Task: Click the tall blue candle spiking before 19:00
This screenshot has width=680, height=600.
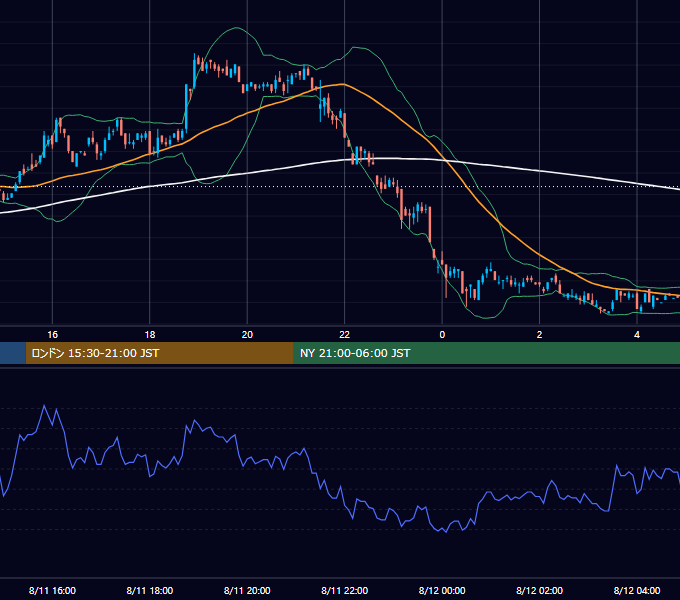Action: tap(186, 107)
